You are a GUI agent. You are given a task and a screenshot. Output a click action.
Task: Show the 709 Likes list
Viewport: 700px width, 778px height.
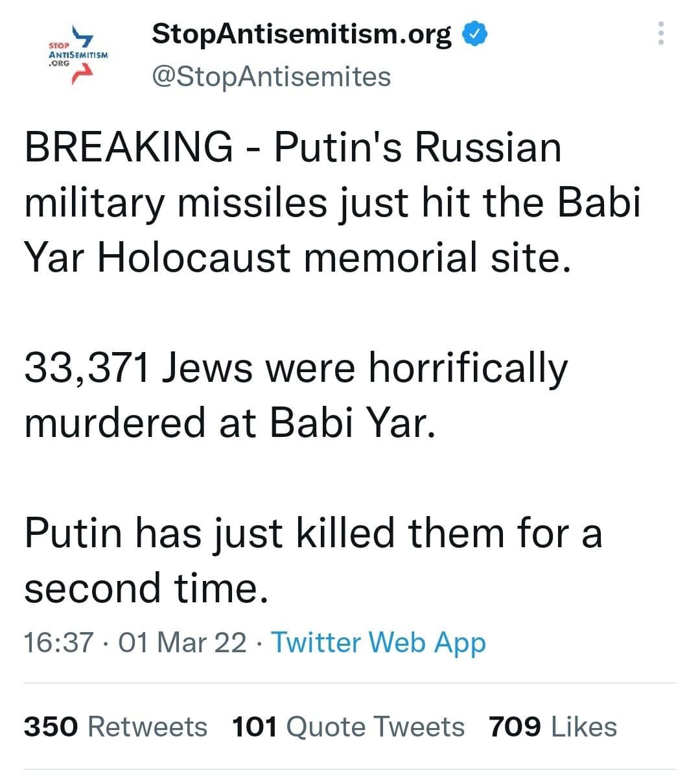coord(553,727)
